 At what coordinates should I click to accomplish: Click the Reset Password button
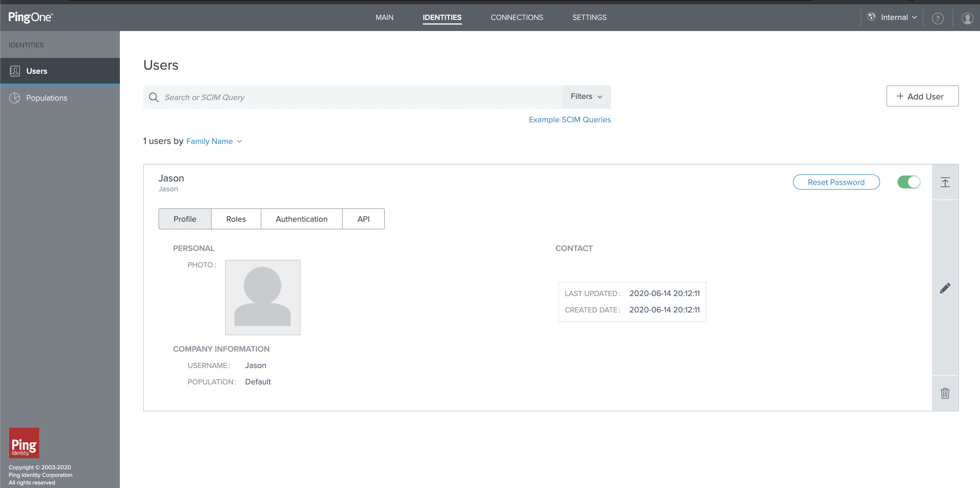836,182
